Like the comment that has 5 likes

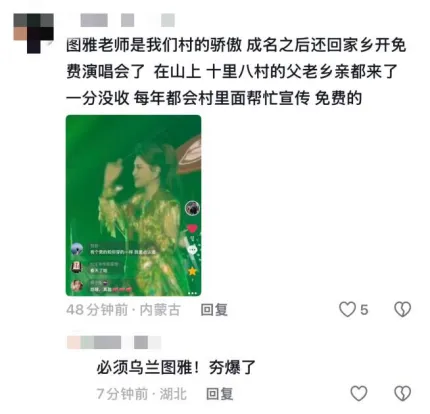tap(347, 309)
